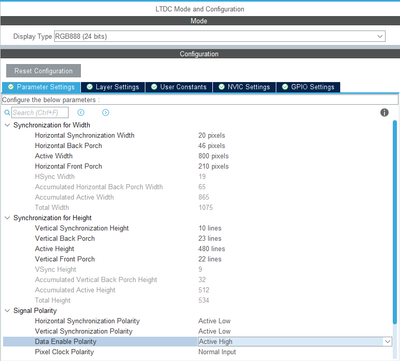Click Active Low for Horizontal Synchronization Polarity

point(214,321)
